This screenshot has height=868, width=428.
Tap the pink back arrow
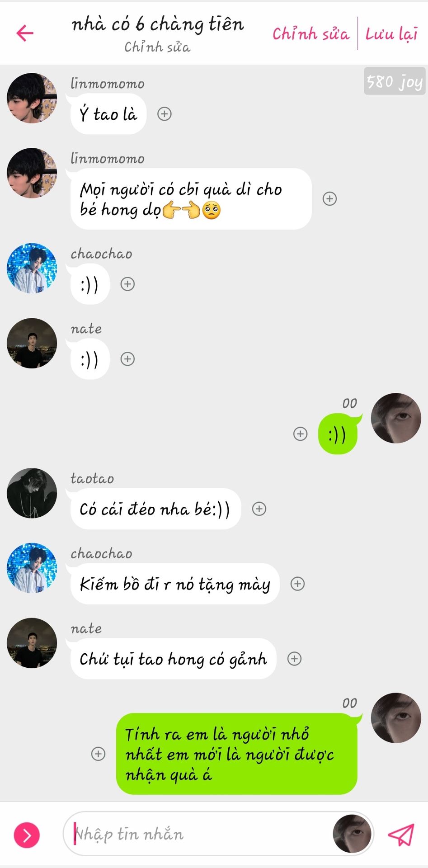[x=25, y=33]
